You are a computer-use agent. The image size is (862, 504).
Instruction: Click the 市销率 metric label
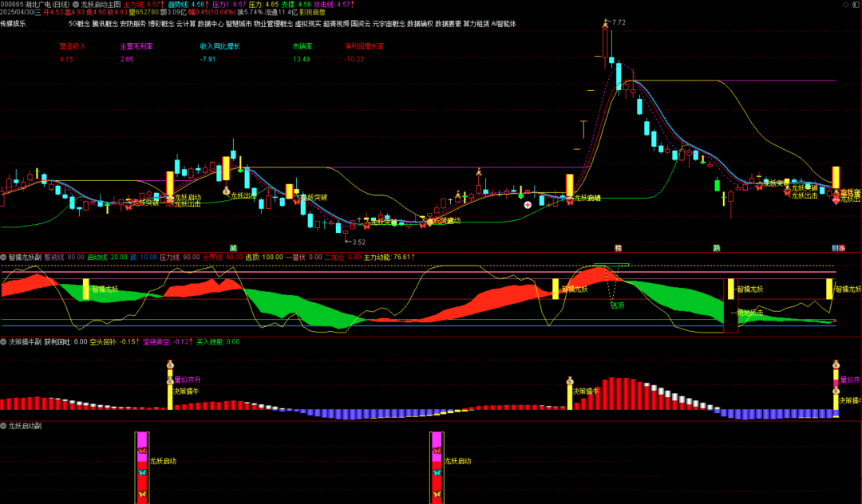302,46
